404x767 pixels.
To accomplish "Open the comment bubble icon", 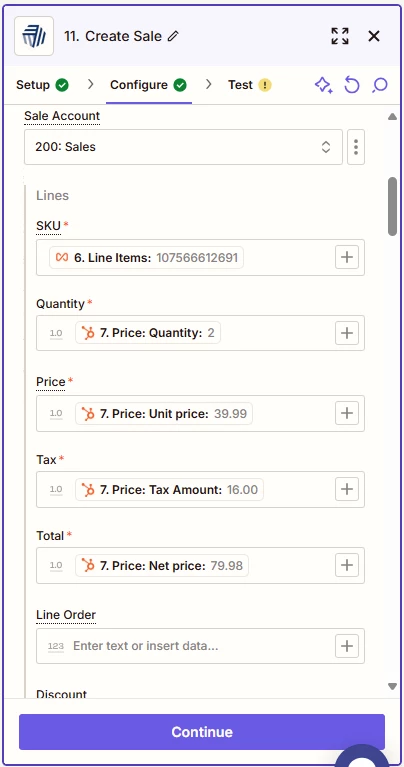I will coord(380,85).
